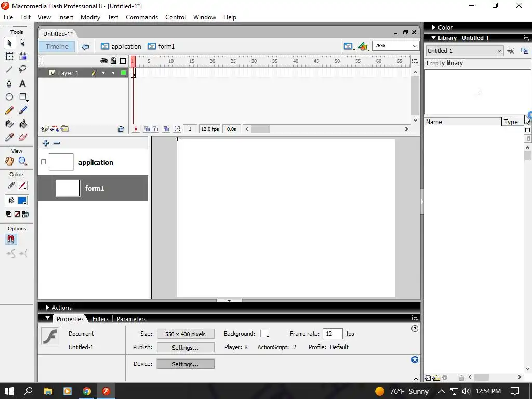The image size is (532, 399).
Task: Click the back arrow navigation button
Action: coord(85,46)
